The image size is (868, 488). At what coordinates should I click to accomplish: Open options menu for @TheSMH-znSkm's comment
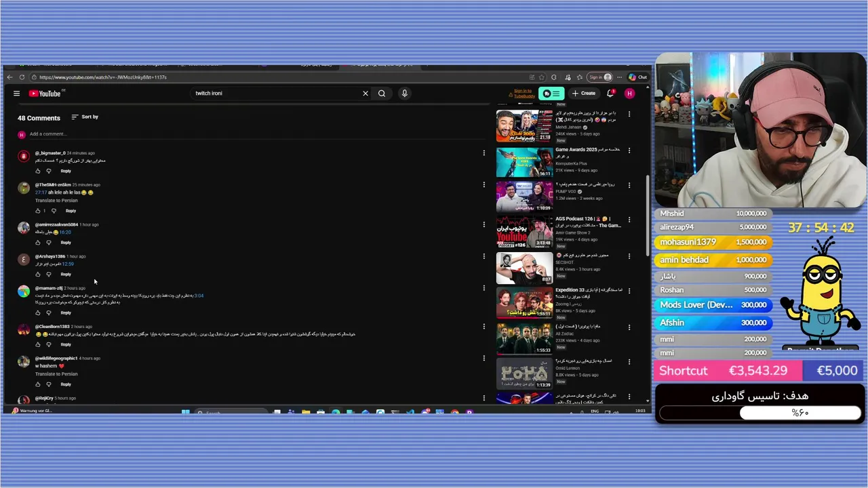(484, 185)
